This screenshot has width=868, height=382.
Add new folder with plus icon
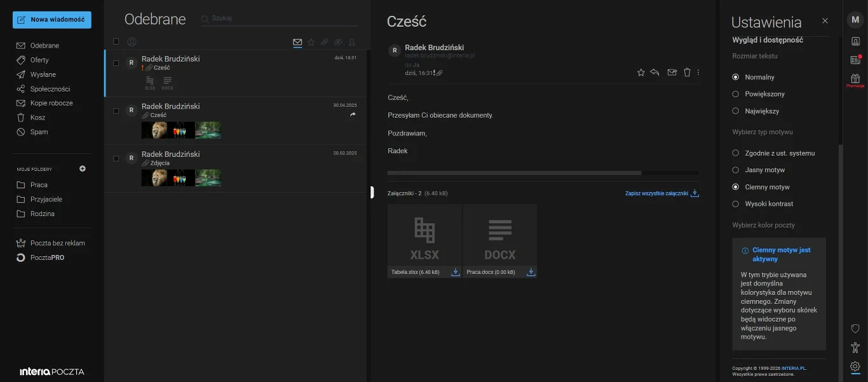click(83, 169)
